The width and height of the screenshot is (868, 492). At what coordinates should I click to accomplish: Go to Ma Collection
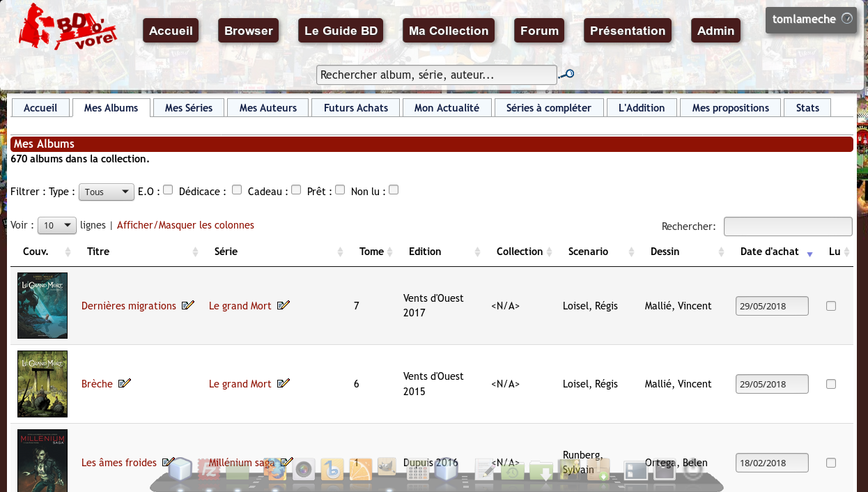[449, 31]
